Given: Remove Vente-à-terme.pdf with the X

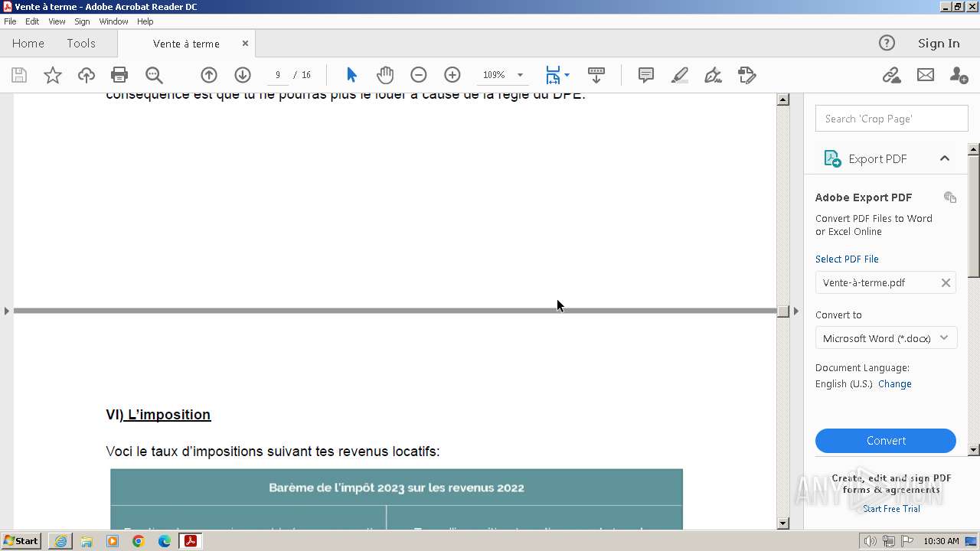Looking at the screenshot, I should (946, 282).
